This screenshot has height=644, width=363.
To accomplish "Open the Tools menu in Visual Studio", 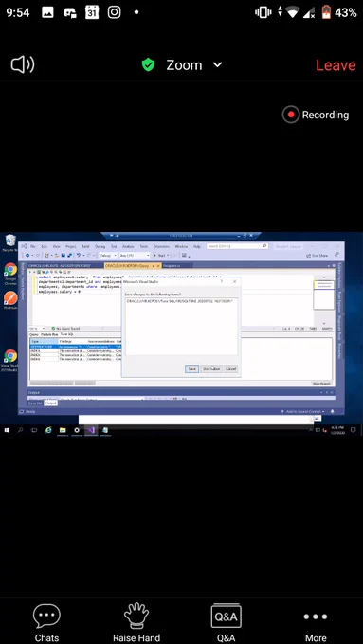I will pos(144,246).
